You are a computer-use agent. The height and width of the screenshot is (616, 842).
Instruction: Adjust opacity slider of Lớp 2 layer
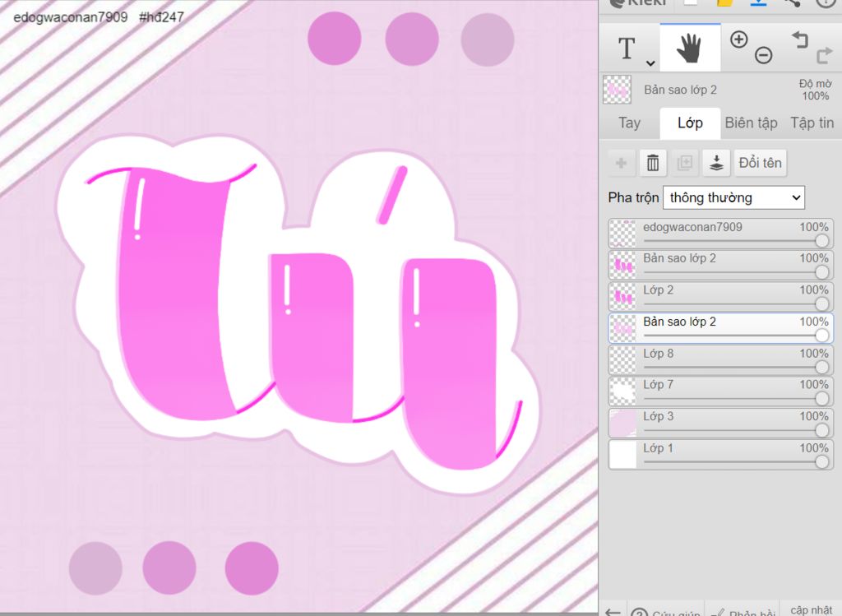(x=736, y=304)
